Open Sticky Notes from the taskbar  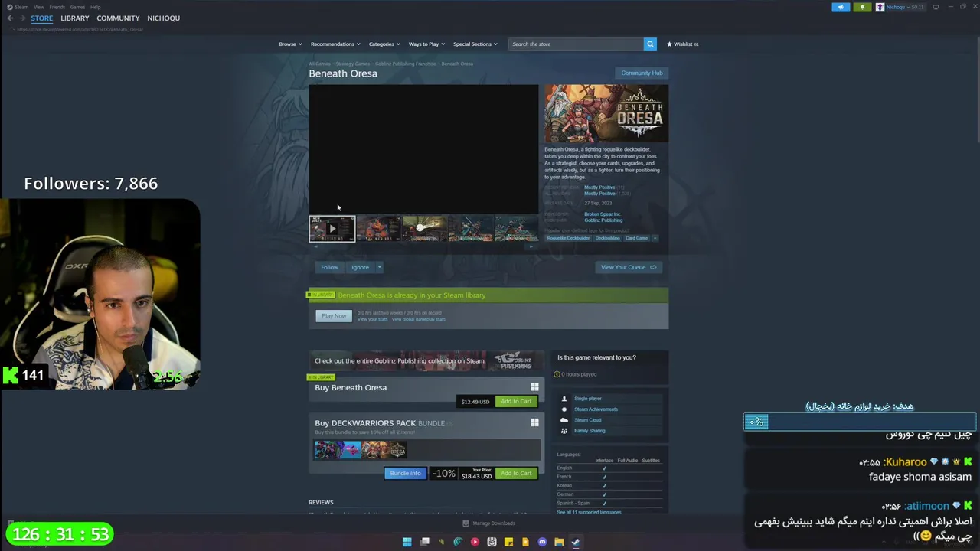508,542
